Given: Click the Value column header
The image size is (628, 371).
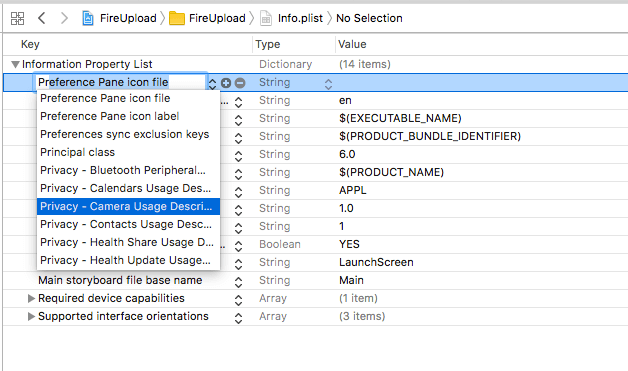Looking at the screenshot, I should (352, 44).
